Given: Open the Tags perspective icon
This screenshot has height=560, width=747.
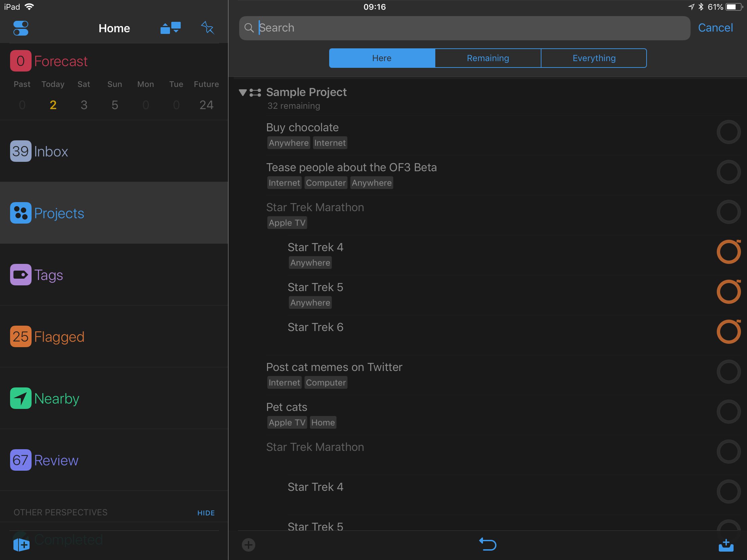Looking at the screenshot, I should (20, 274).
